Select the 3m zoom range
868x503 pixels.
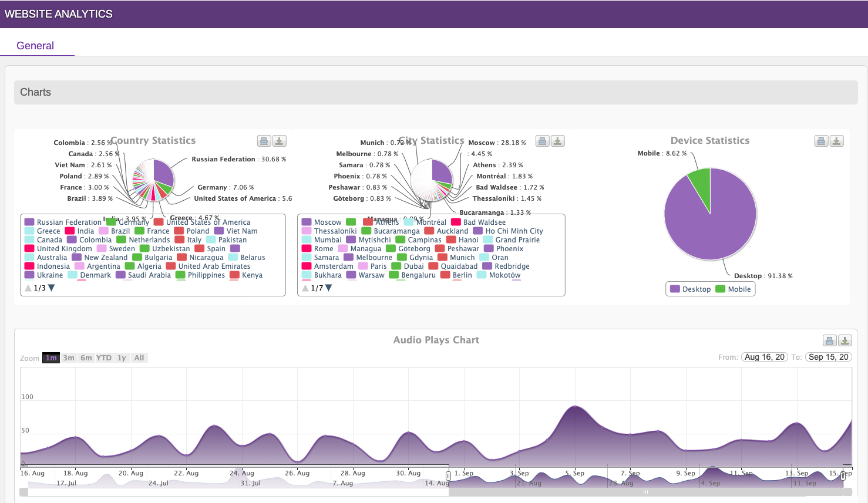69,357
